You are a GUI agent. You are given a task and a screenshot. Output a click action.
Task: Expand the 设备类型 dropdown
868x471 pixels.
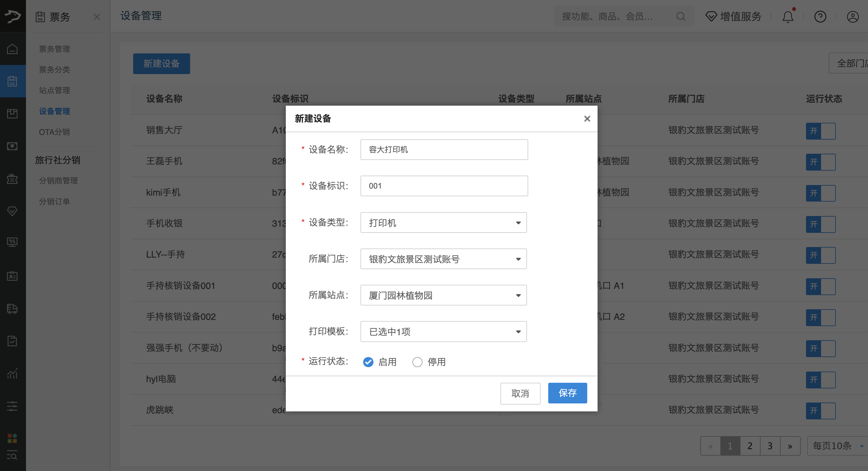pos(443,222)
